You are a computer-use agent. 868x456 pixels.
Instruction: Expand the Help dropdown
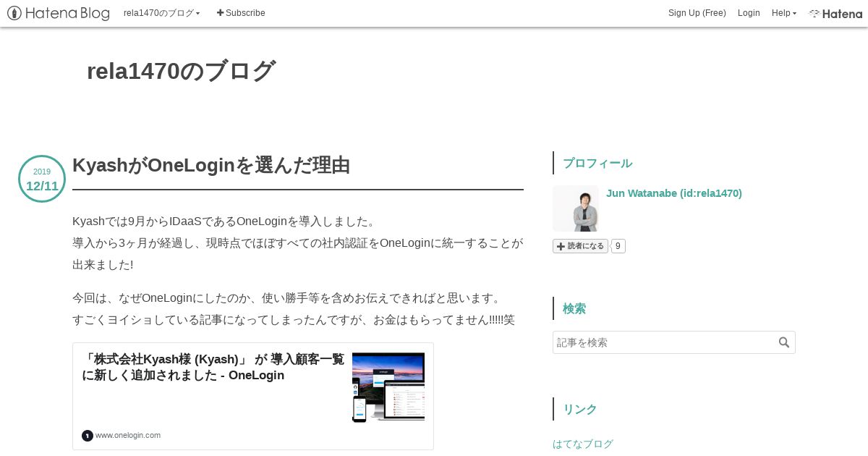(784, 13)
